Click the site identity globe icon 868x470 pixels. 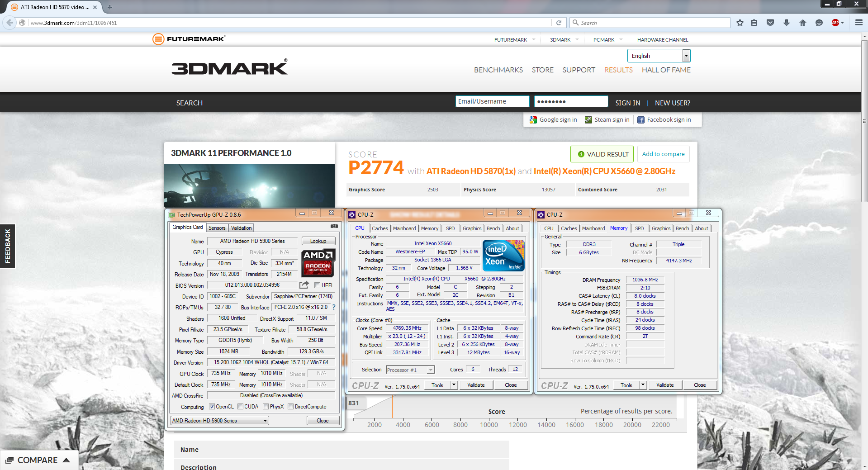tap(22, 23)
